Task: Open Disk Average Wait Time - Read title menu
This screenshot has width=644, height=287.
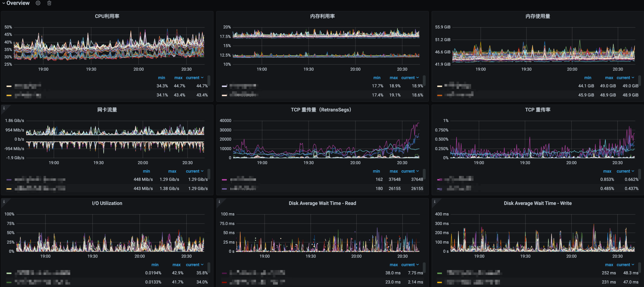Action: point(322,203)
